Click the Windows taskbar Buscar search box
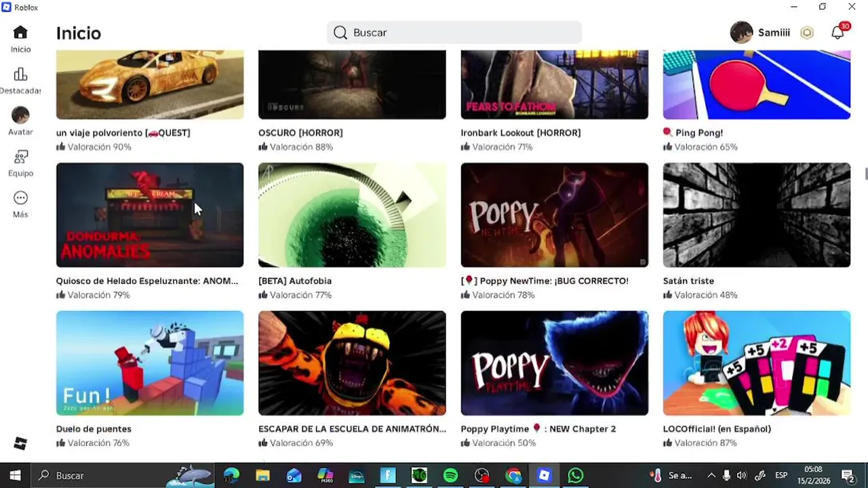Screen dimensions: 868x488 point(122,476)
